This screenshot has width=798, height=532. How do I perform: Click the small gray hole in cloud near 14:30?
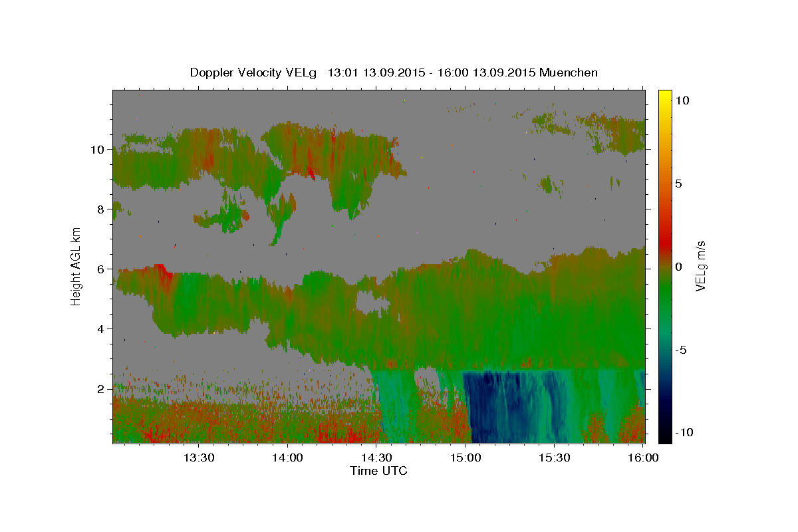click(x=371, y=303)
